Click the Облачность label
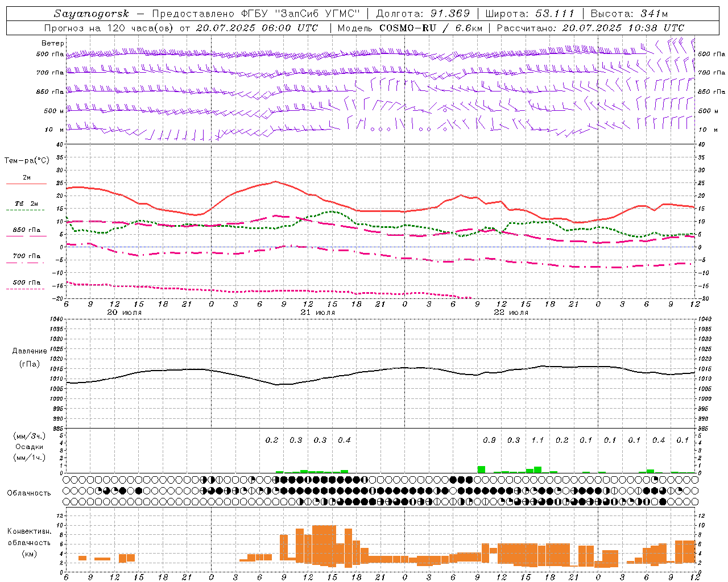728x582 pixels. point(29,493)
